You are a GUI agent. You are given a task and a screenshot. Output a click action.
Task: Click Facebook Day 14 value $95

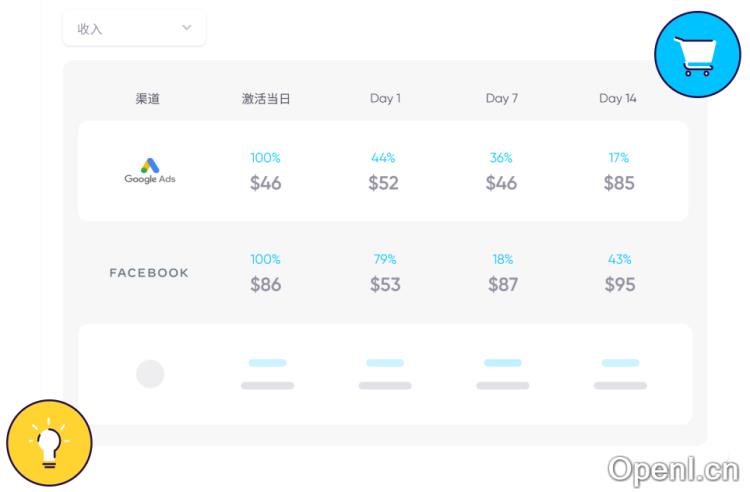619,285
